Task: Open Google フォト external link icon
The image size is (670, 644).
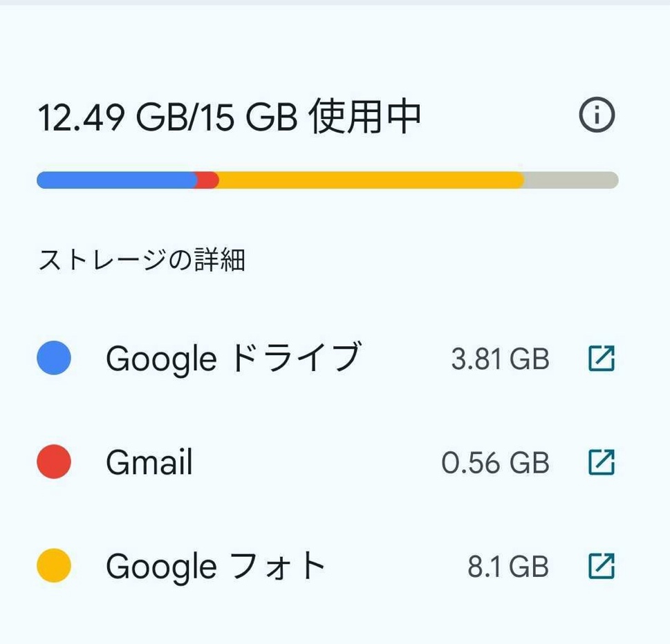Action: [x=601, y=566]
